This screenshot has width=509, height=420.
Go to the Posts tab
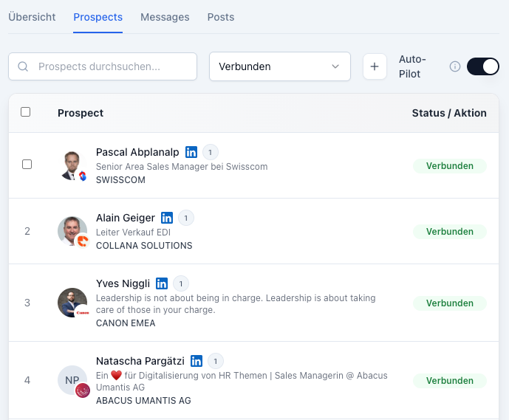(221, 17)
